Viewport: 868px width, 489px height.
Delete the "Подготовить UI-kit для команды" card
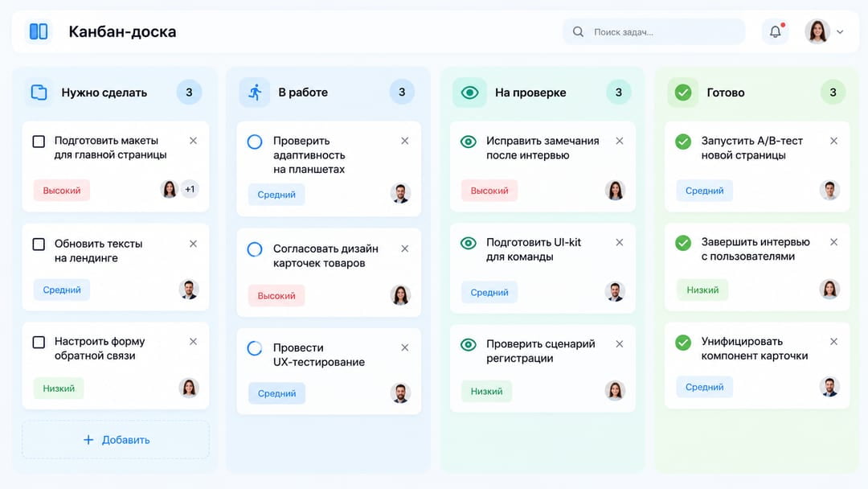pos(620,243)
